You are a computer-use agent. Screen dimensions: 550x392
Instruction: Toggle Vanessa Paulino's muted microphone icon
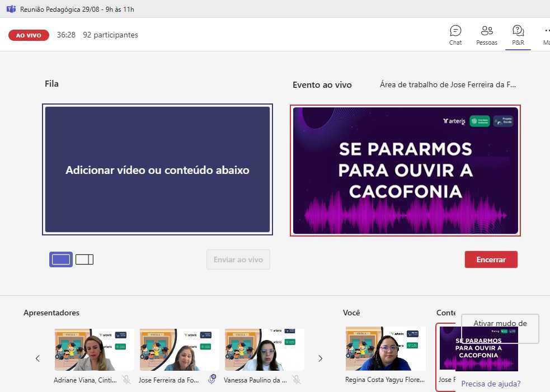tap(297, 380)
